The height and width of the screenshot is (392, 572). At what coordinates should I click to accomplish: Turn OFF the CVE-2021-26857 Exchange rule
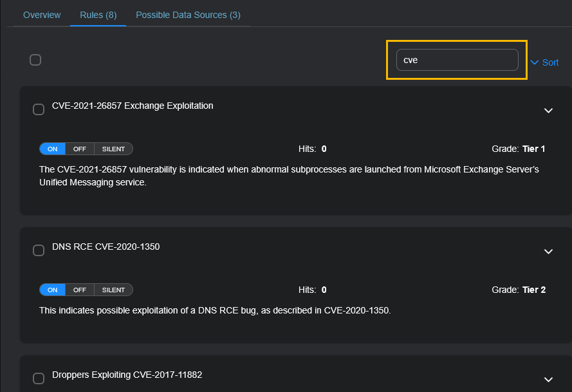click(80, 149)
